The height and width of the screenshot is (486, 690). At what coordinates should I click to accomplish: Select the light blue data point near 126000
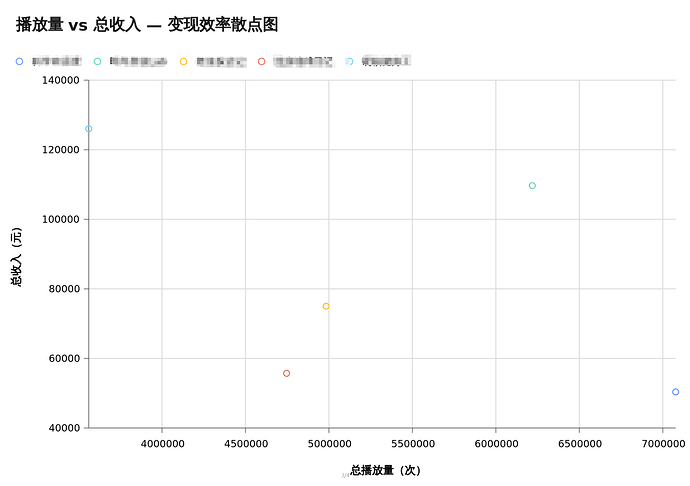pos(88,129)
